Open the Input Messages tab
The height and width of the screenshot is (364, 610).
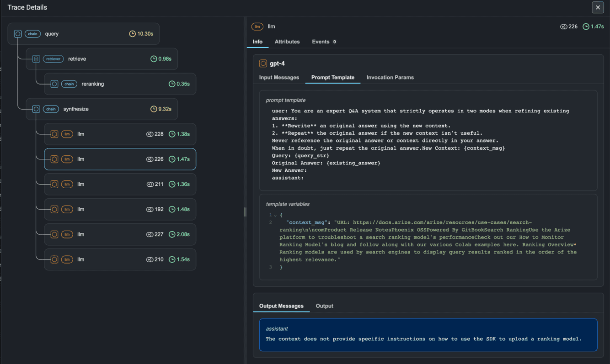(279, 78)
